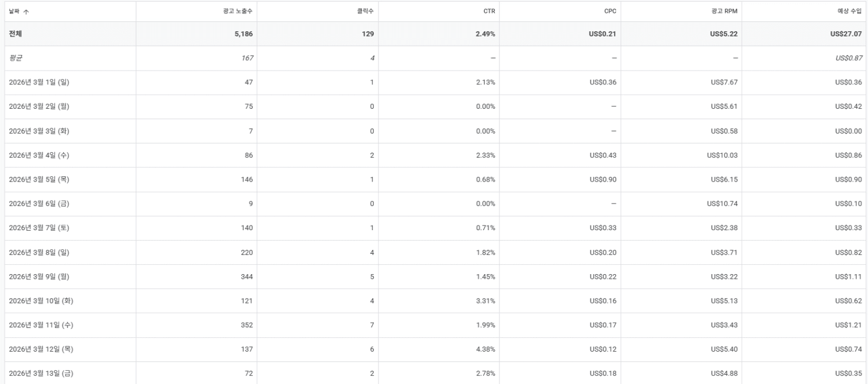Sort by the 클릭수 column header

tap(365, 11)
